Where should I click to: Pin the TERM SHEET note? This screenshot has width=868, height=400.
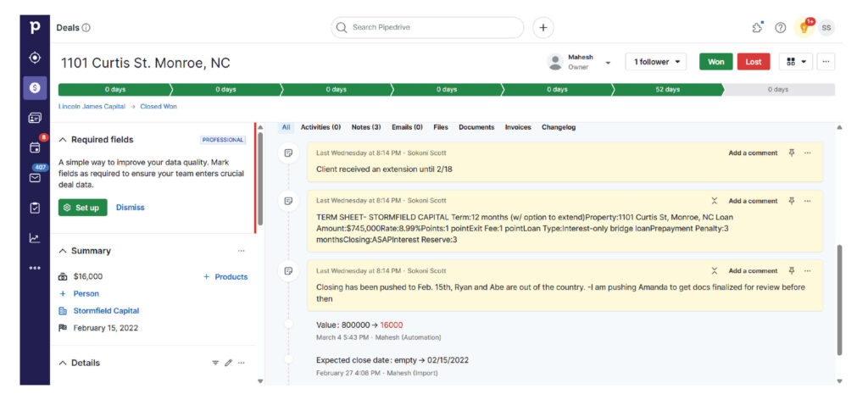click(x=792, y=201)
